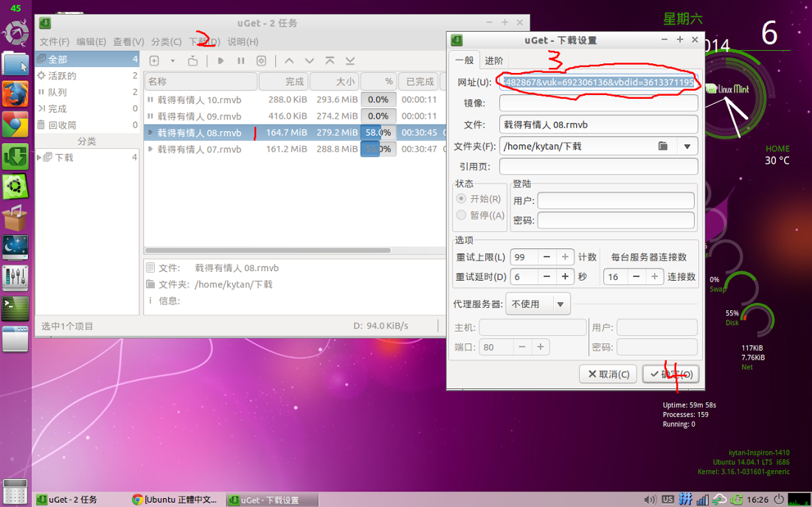Move selected download to top of list

[330, 61]
